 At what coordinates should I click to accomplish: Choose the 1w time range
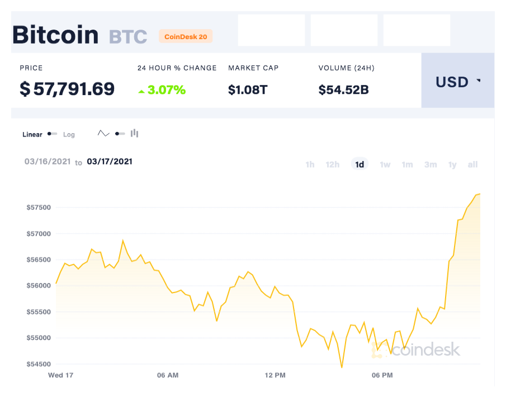(385, 164)
